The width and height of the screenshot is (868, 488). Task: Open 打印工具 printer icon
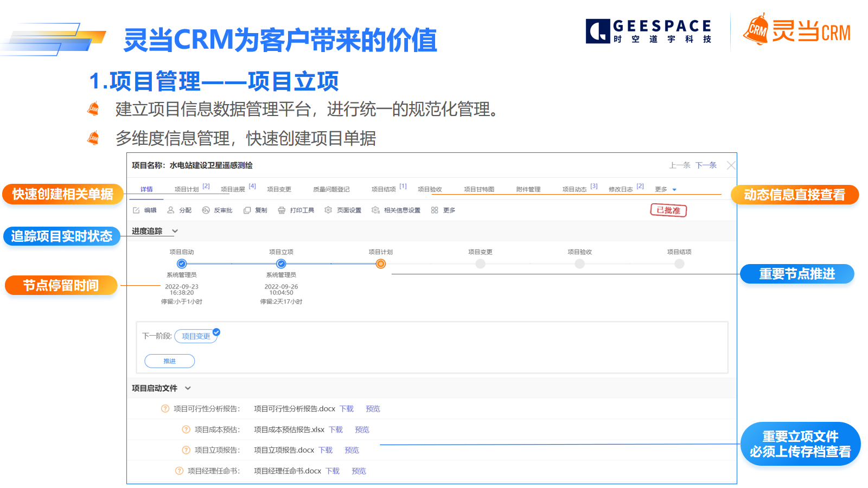pyautogui.click(x=282, y=210)
